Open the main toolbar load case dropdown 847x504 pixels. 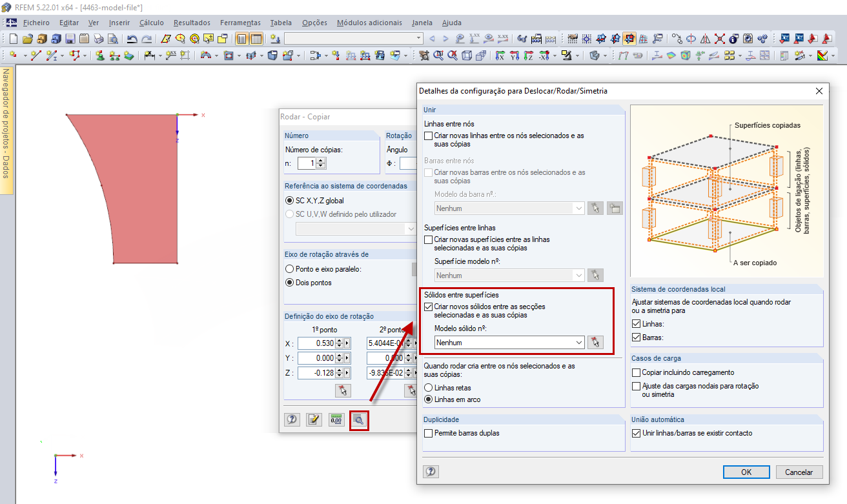(354, 39)
